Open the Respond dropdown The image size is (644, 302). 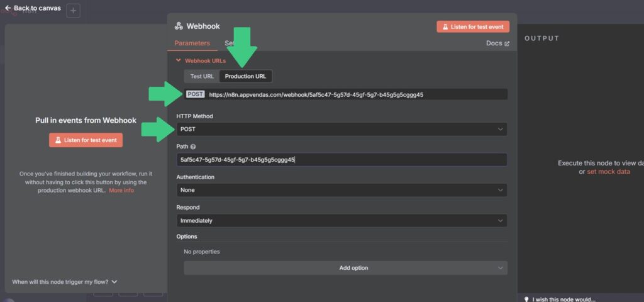coord(341,221)
